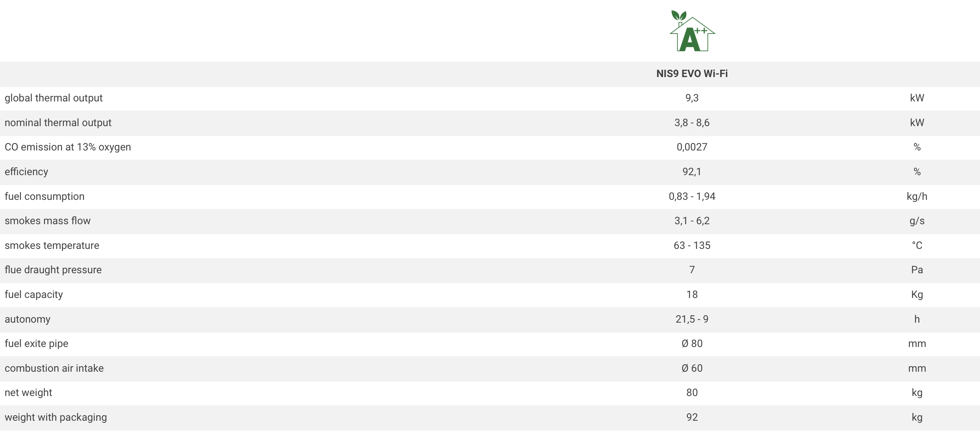The height and width of the screenshot is (434, 980).
Task: Click the flue draught pressure Pa unit
Action: (x=917, y=270)
